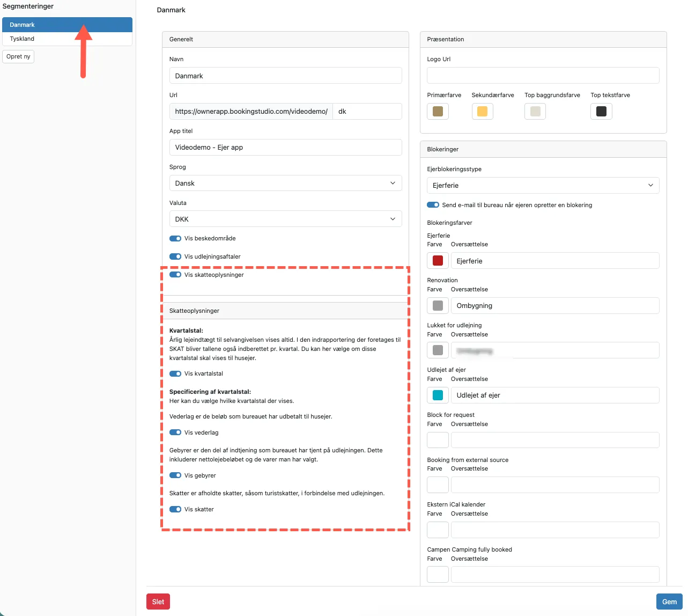
Task: Click the teal Udlejet af ejer swatch
Action: click(438, 395)
